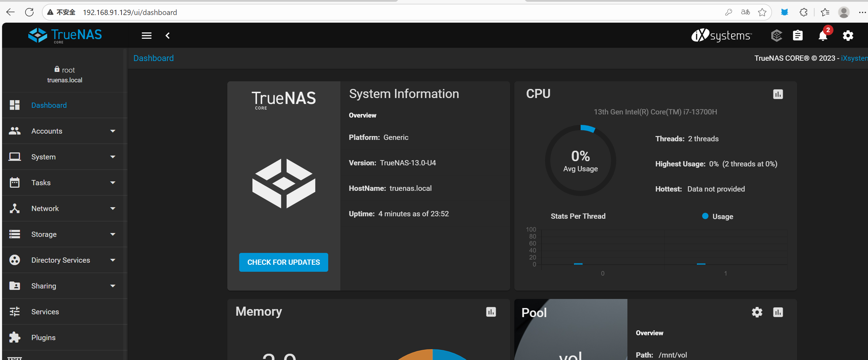Screen dimensions: 868x360
Task: Open the alerts bell with 2 notifications
Action: [823, 36]
